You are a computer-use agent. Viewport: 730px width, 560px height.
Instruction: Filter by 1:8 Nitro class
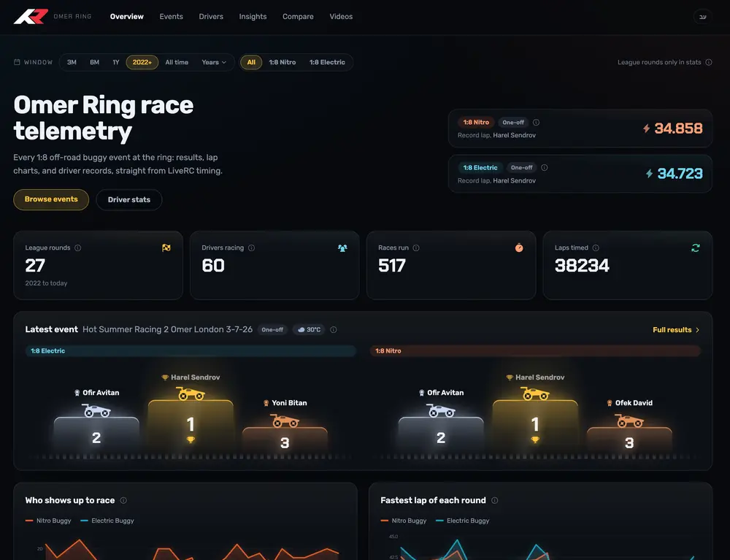(x=282, y=62)
